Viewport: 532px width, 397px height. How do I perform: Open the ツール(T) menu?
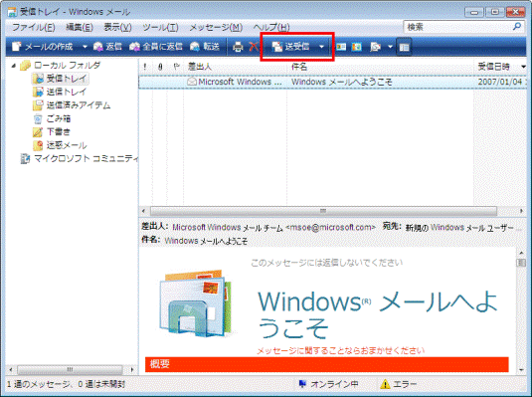(160, 27)
